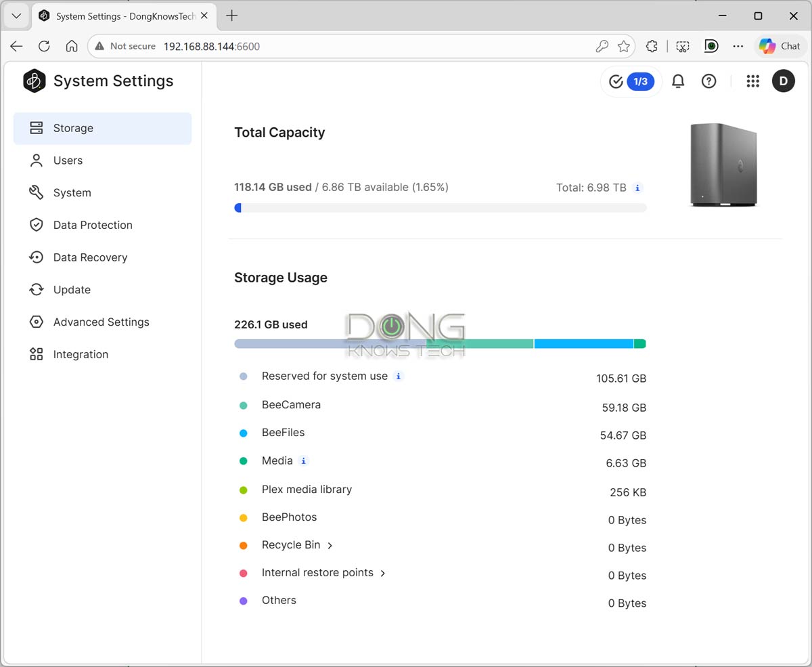
Task: Open the help question mark icon
Action: pyautogui.click(x=708, y=81)
